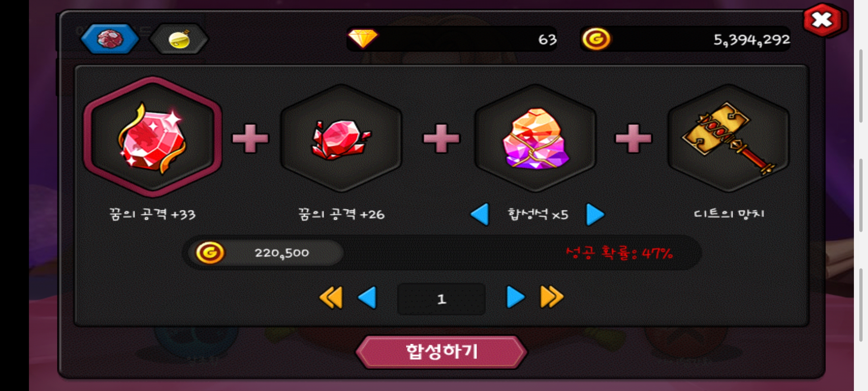The width and height of the screenshot is (868, 391).
Task: Jump to first page with double-left arrows
Action: [x=331, y=298]
